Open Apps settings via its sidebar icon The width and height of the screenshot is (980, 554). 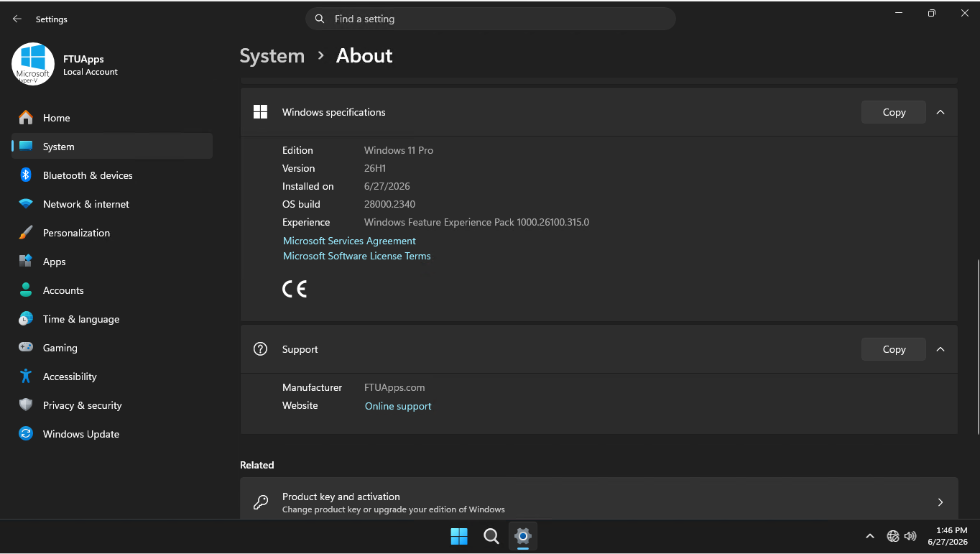click(26, 262)
